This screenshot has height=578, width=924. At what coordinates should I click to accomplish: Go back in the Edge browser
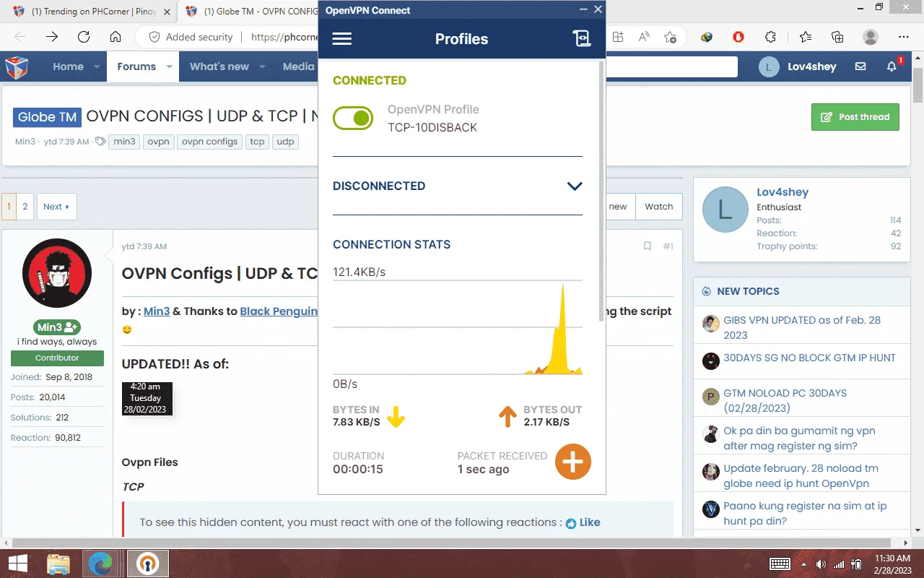pyautogui.click(x=20, y=37)
